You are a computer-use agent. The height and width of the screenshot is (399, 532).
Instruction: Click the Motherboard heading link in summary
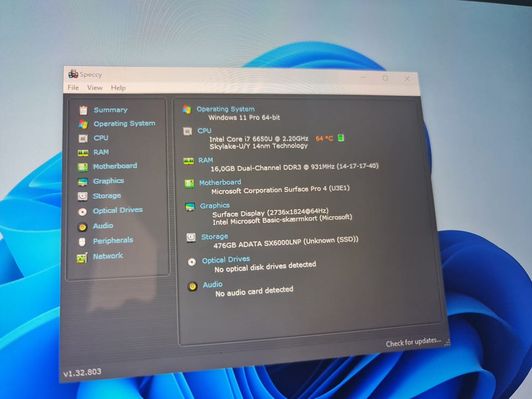click(x=220, y=182)
